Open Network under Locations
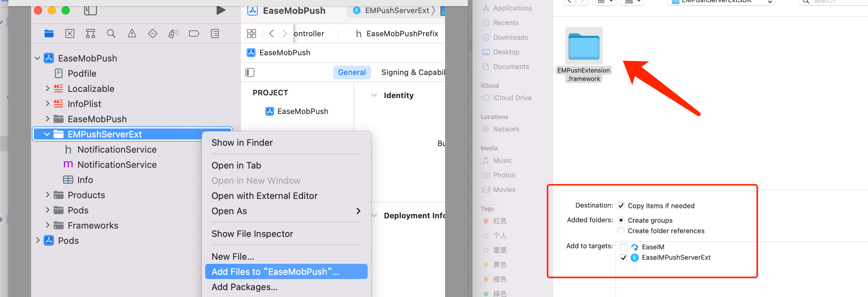 pos(501,129)
